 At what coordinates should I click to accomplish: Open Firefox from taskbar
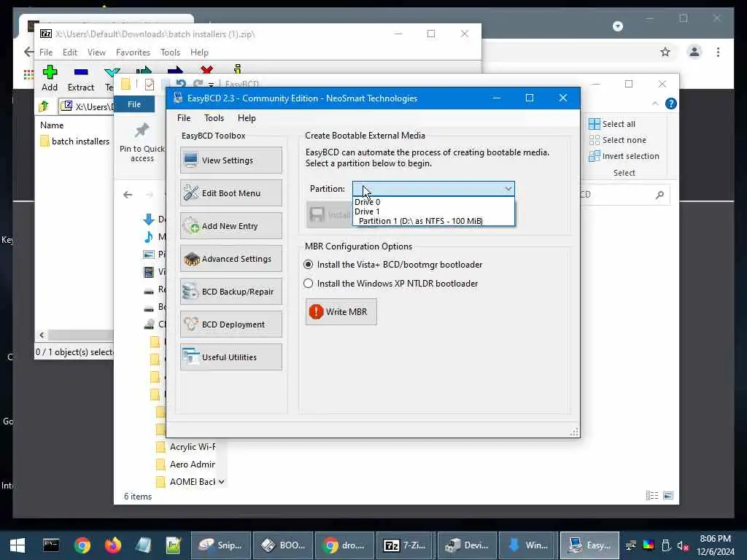(113, 545)
